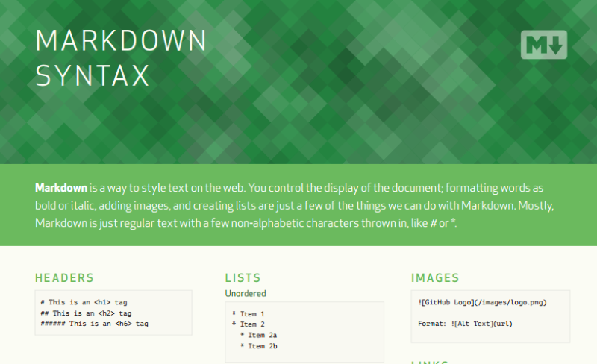Click the Markdown logo icon in the header
597x364 pixels.
(544, 45)
